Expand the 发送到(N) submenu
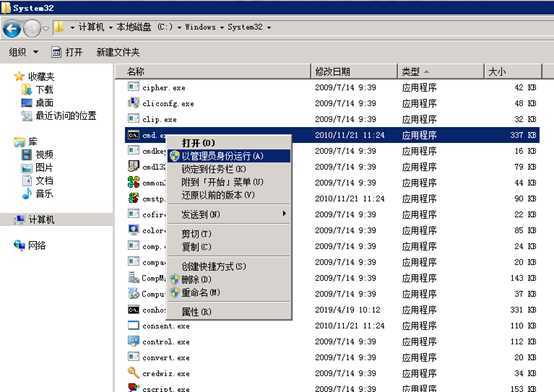 tap(229, 214)
